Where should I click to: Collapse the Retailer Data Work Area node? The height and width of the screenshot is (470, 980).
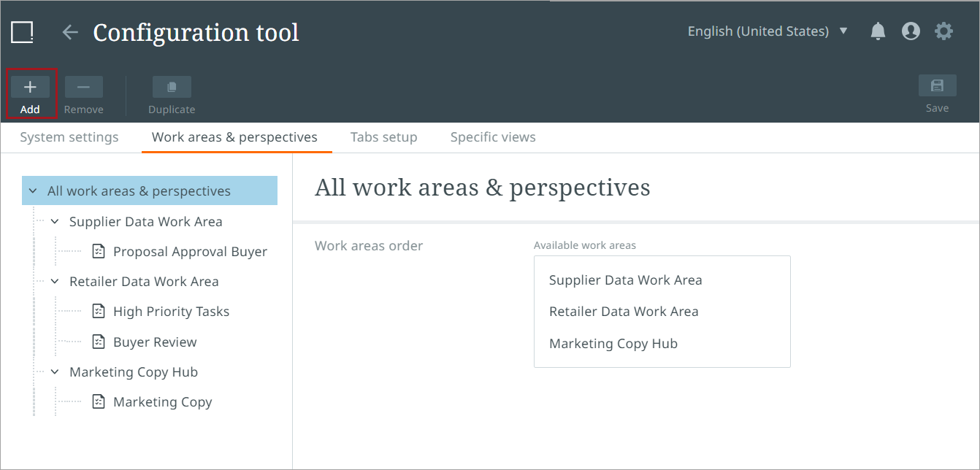coord(55,282)
